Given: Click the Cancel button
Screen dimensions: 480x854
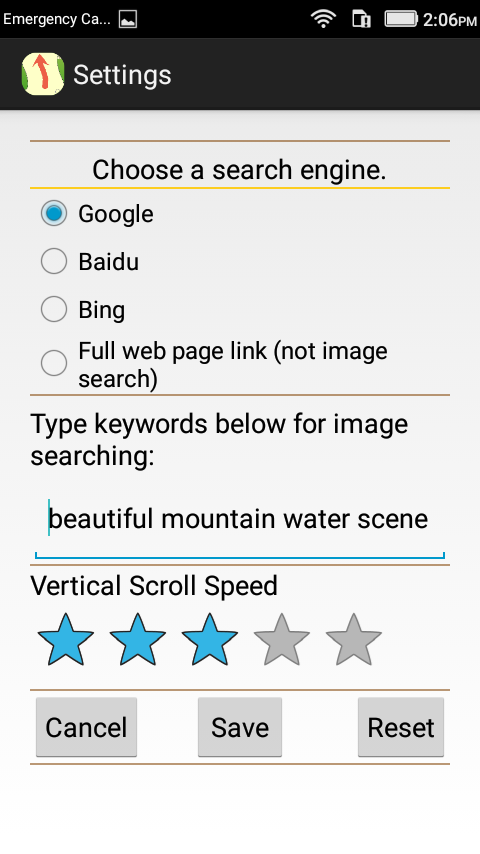Looking at the screenshot, I should pos(86,727).
